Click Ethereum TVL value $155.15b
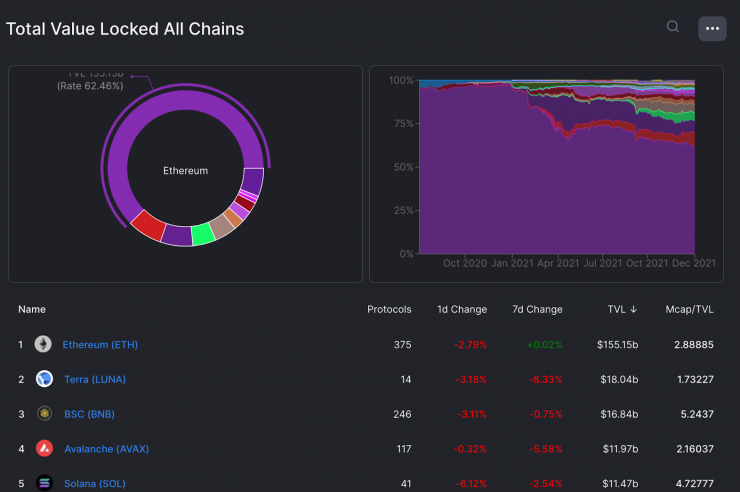This screenshot has width=740, height=492. pos(617,345)
